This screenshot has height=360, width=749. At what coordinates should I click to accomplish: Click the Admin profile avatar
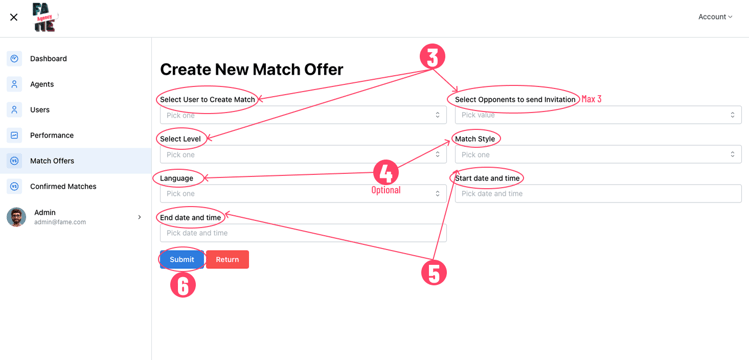(16, 217)
